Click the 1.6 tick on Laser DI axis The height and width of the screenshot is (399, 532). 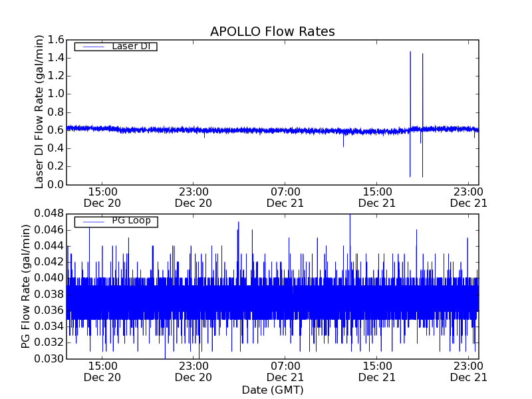click(x=55, y=40)
